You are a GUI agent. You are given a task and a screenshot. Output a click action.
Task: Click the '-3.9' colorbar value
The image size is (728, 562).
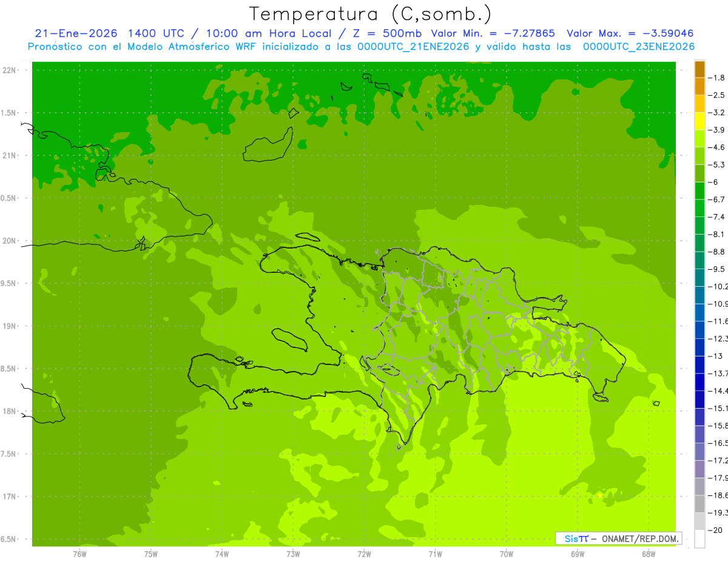pyautogui.click(x=716, y=130)
